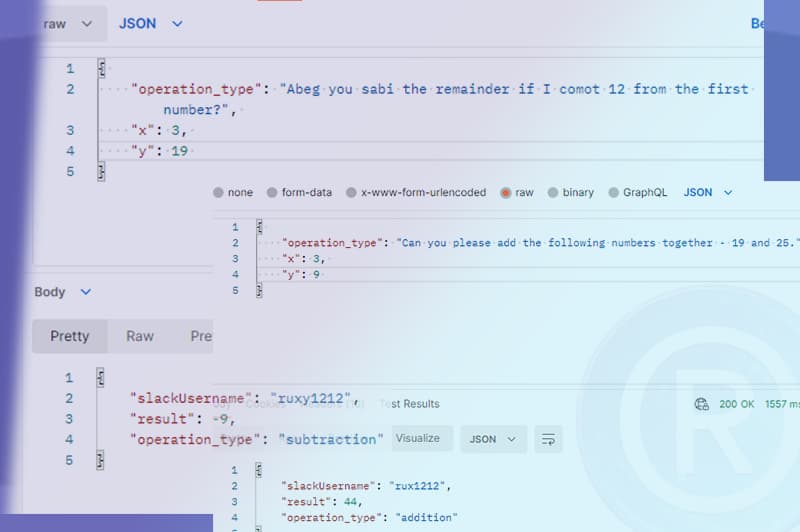Screen dimensions: 800x532
Task: Click the "y": 9 line in second editor
Action: click(301, 274)
